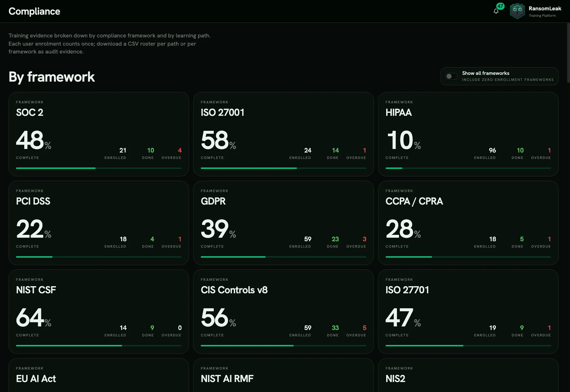
Task: Select the PCI DSS framework title
Action: (33, 201)
